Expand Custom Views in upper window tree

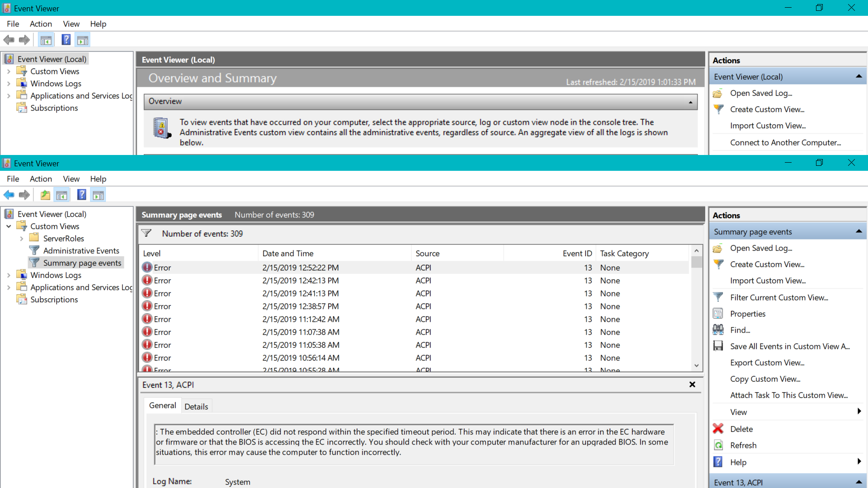click(9, 71)
